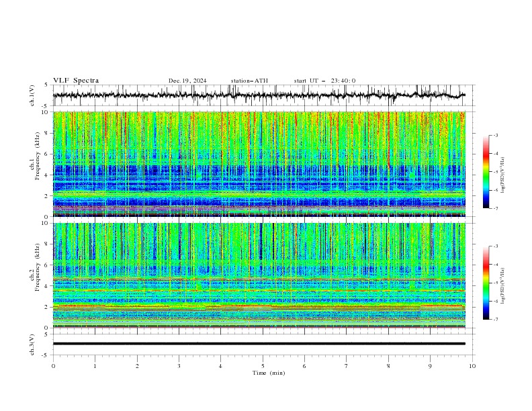This screenshot has width=532, height=411.
Task: Click the ch.1 color bar '-3' label
Action: 495,135
